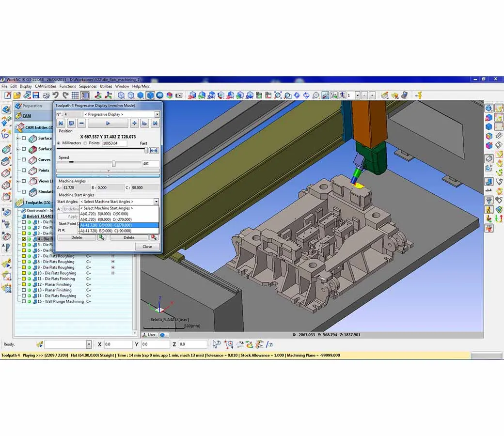Click the X coordinate input field
This screenshot has width=504, height=436.
[118, 344]
